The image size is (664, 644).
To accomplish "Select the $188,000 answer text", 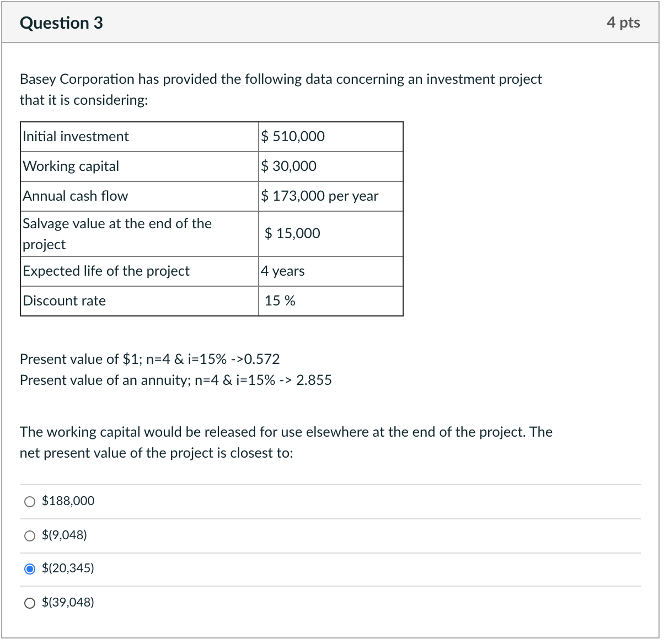I will click(x=68, y=501).
